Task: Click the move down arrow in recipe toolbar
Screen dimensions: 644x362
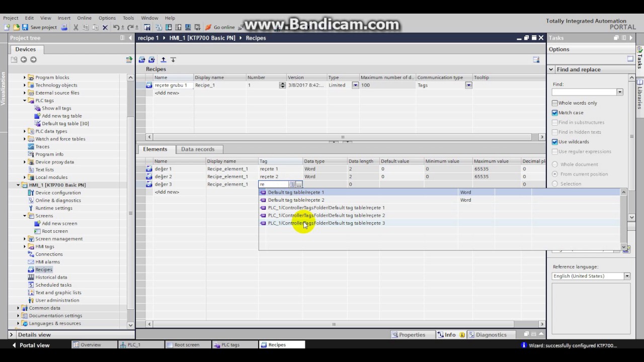Action: [x=173, y=59]
